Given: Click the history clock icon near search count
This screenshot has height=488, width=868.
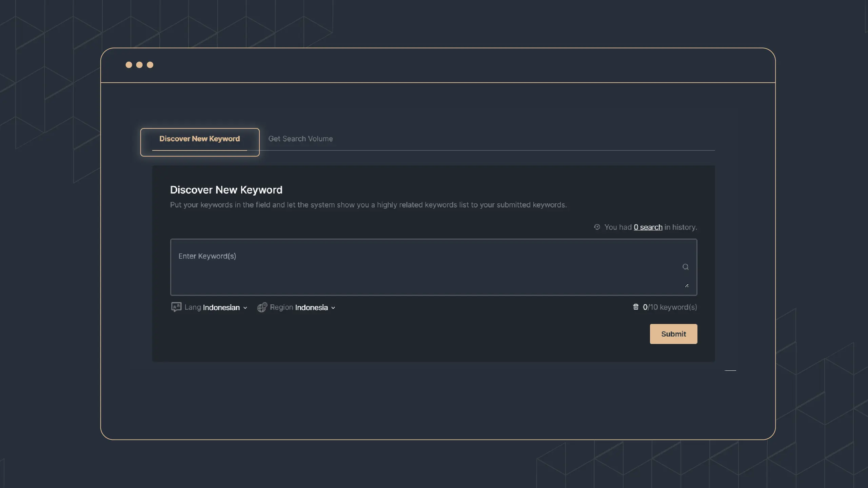Looking at the screenshot, I should (597, 227).
